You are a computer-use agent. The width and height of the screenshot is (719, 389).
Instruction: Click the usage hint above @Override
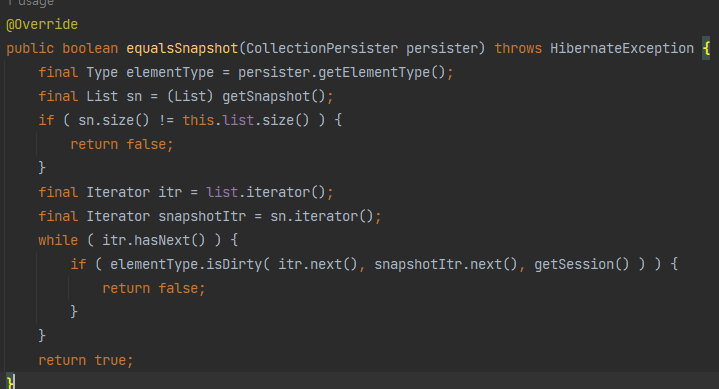[30, 3]
